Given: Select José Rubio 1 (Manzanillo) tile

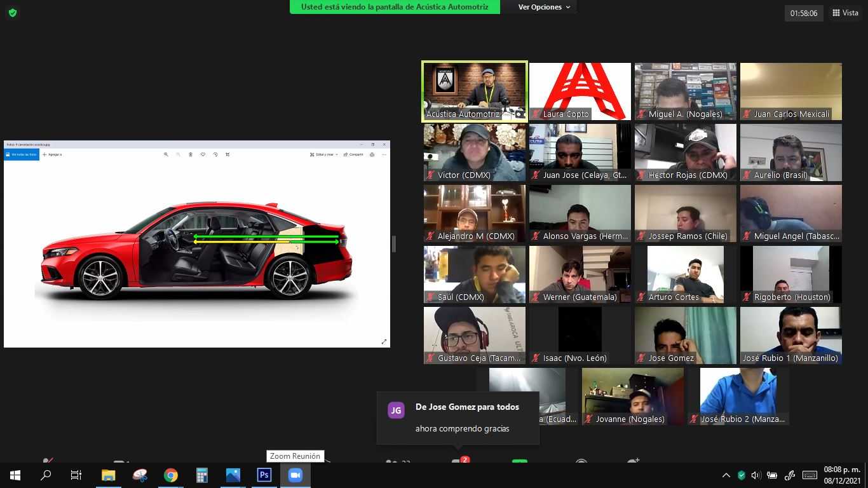Looking at the screenshot, I should (x=791, y=335).
